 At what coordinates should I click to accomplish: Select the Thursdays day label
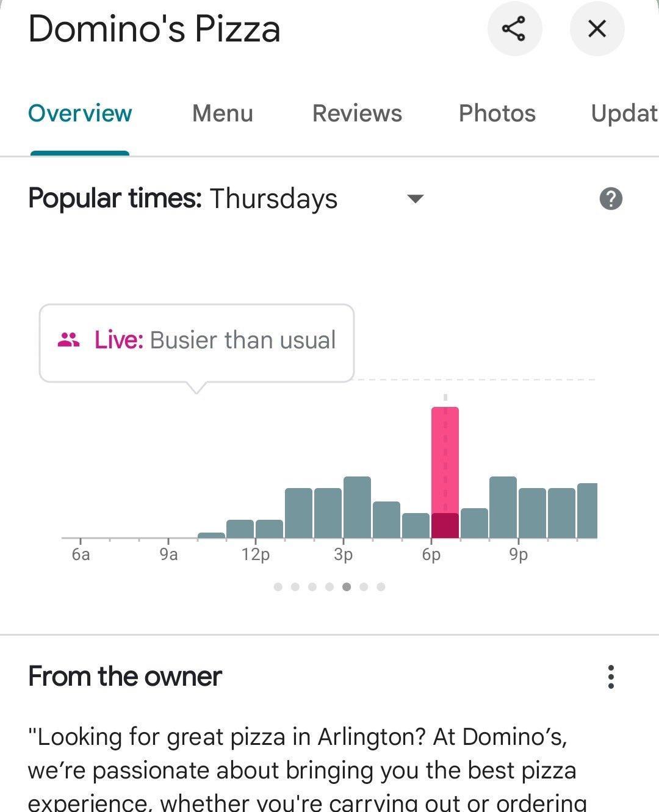[x=273, y=199]
